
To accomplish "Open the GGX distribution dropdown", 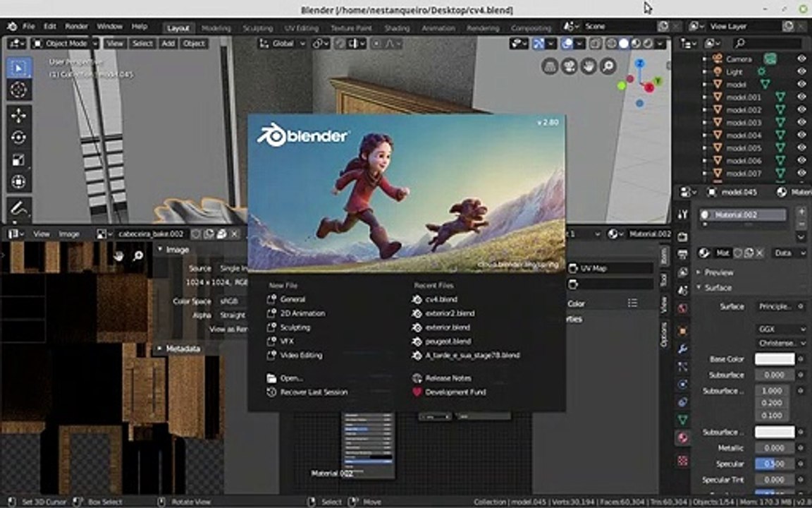I will 782,329.
